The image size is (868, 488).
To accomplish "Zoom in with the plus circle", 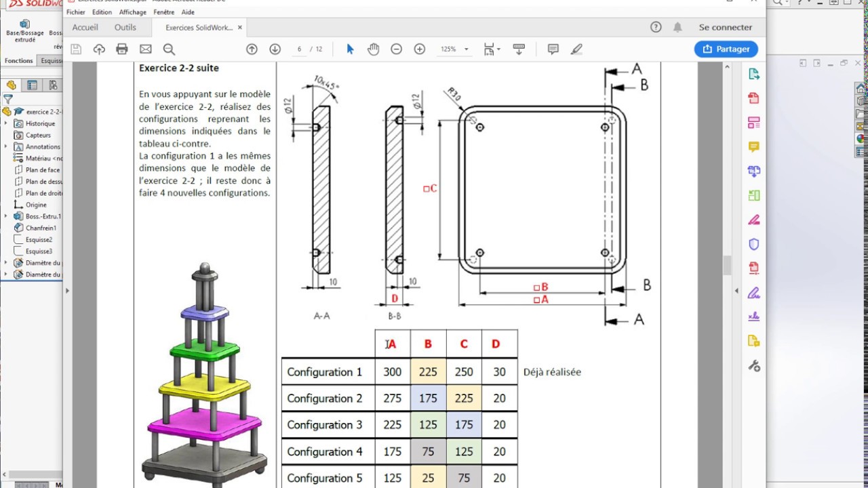I will [x=419, y=49].
